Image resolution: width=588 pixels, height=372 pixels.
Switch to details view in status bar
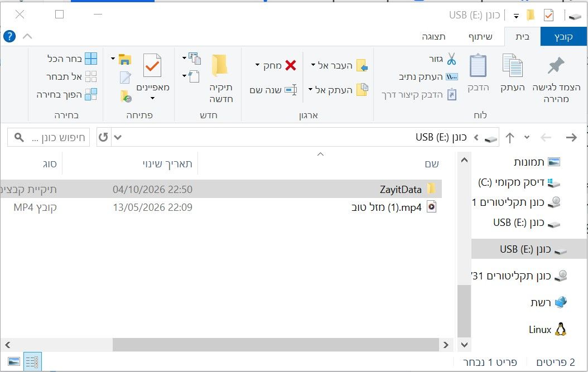point(32,361)
